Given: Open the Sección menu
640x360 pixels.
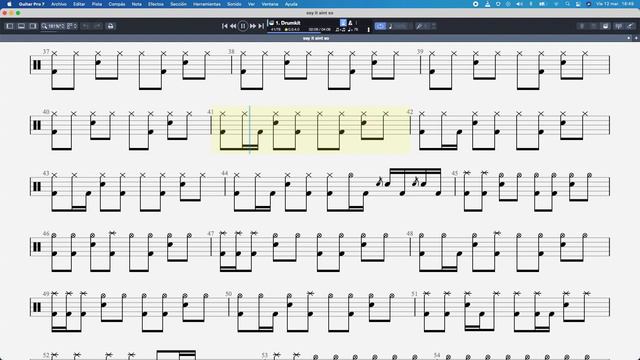Looking at the screenshot, I should [x=178, y=4].
